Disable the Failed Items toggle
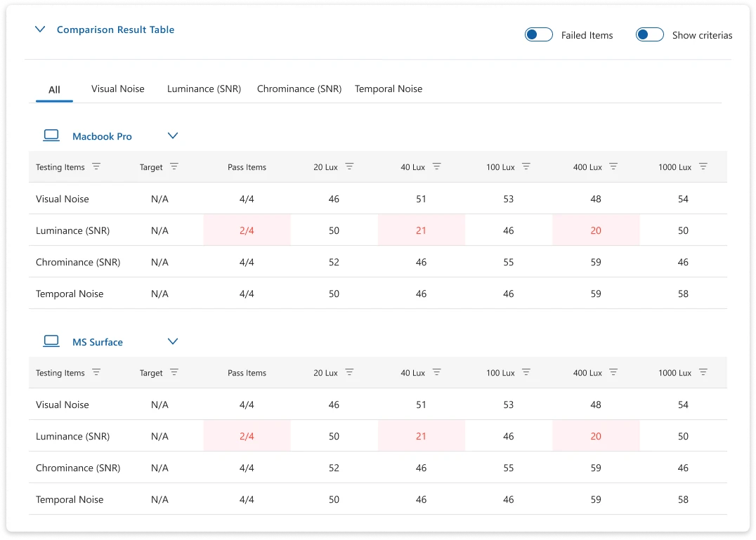This screenshot has height=540, width=756. pyautogui.click(x=538, y=34)
